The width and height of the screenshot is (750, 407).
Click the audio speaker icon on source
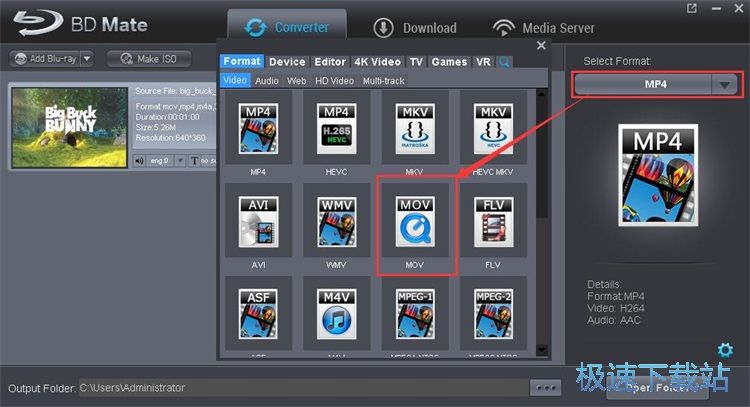139,161
